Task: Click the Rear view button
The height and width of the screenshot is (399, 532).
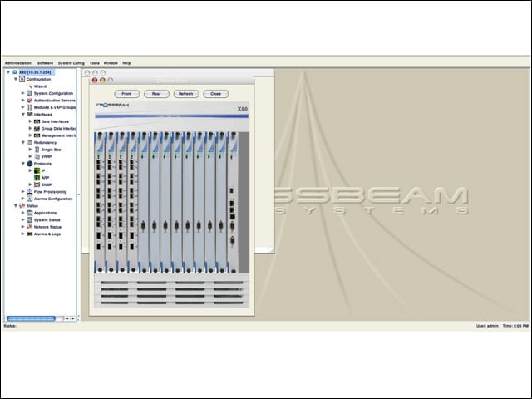Action: 156,94
